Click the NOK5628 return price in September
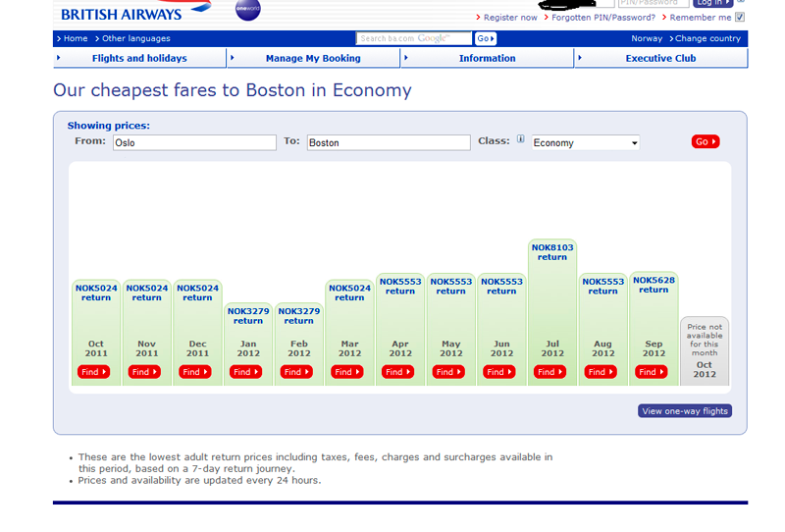The width and height of the screenshot is (785, 532). pos(654,285)
